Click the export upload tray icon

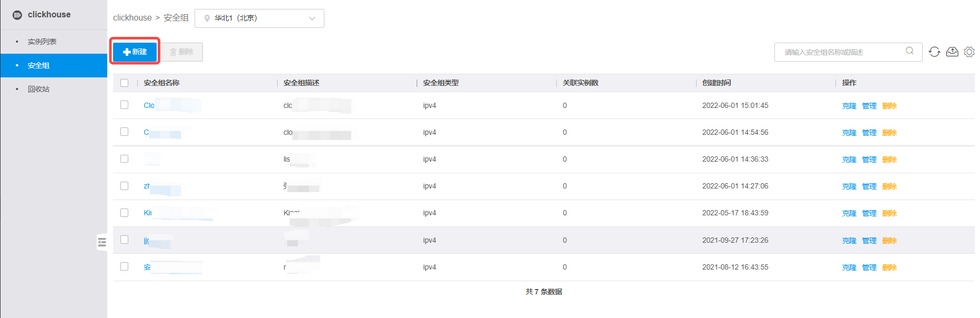click(952, 52)
